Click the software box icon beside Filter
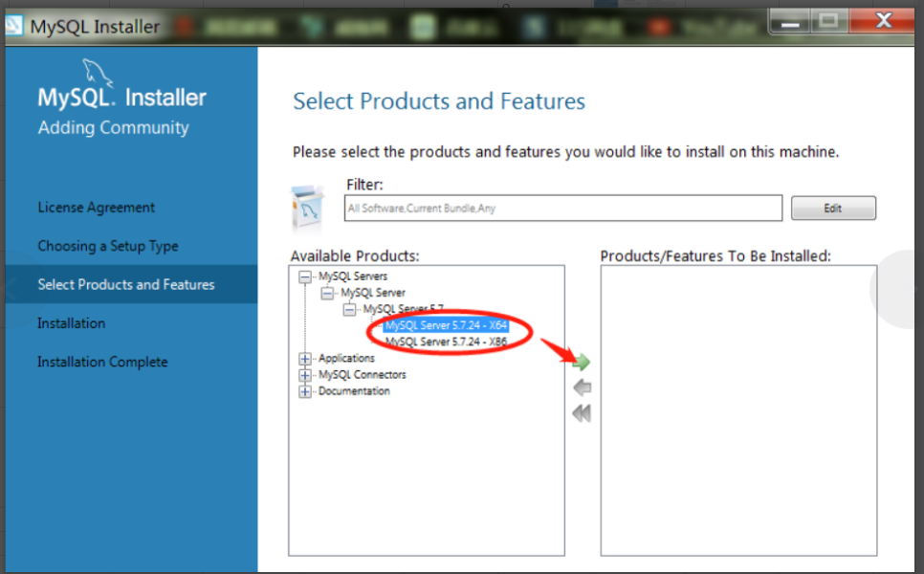The height and width of the screenshot is (574, 924). click(x=307, y=208)
